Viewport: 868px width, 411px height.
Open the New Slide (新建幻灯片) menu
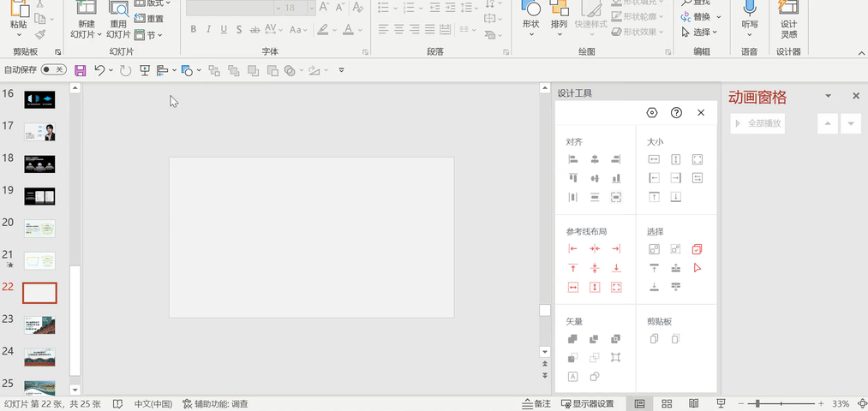point(86,34)
